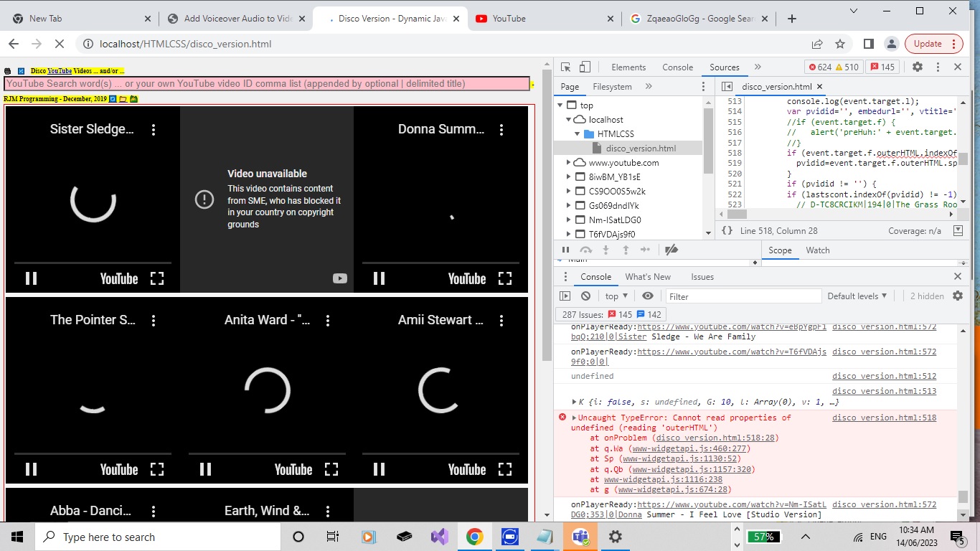Image resolution: width=980 pixels, height=551 pixels.
Task: Collapse the top frame tree node
Action: (560, 105)
